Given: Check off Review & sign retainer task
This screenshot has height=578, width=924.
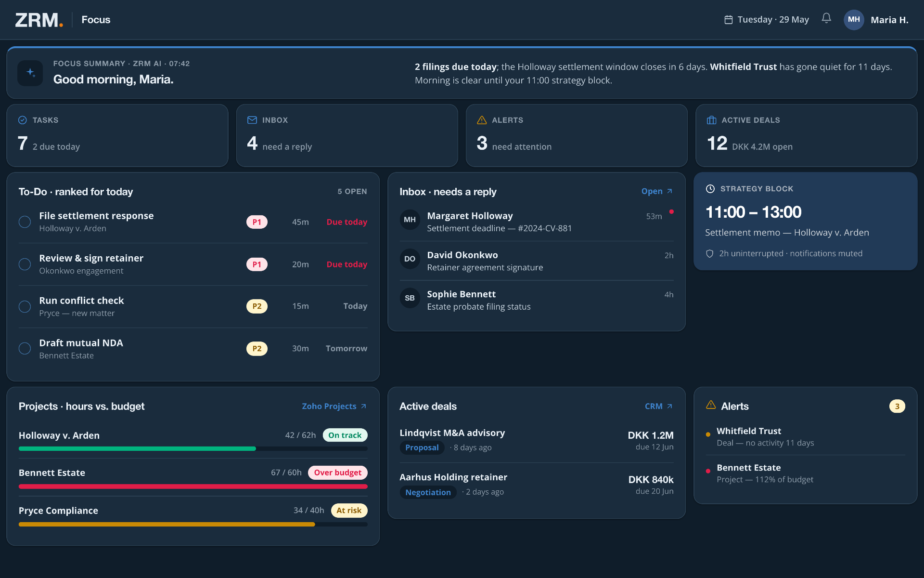Looking at the screenshot, I should coord(25,264).
